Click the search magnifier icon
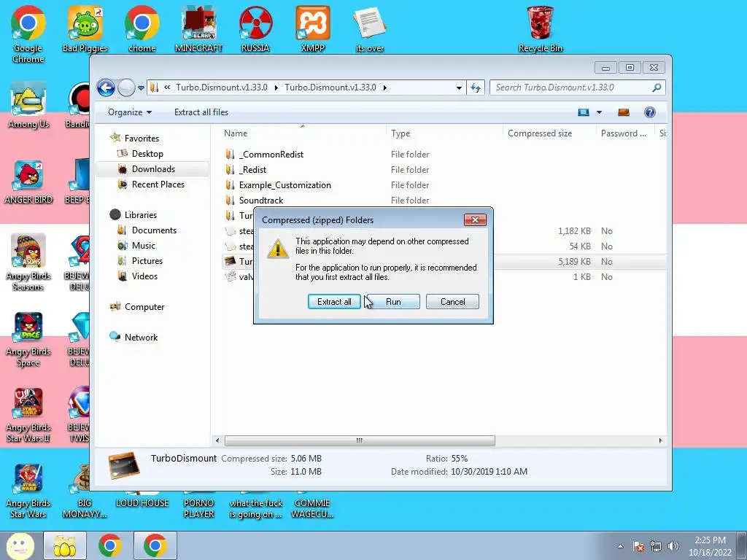Image resolution: width=747 pixels, height=560 pixels. tap(657, 87)
